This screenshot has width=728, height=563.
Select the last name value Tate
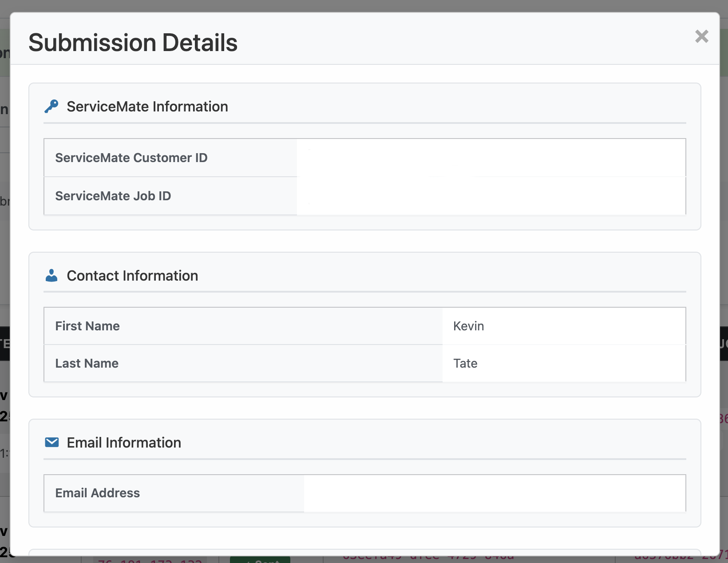(x=465, y=363)
